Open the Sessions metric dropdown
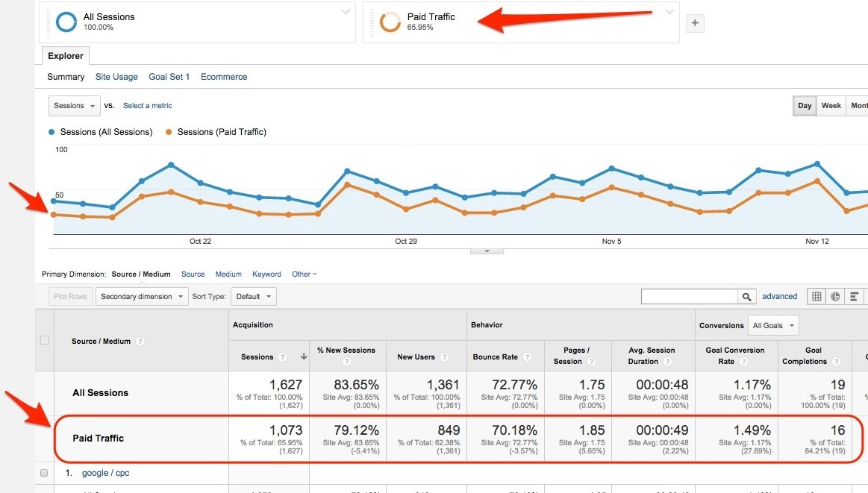The width and height of the screenshot is (868, 493). 74,106
